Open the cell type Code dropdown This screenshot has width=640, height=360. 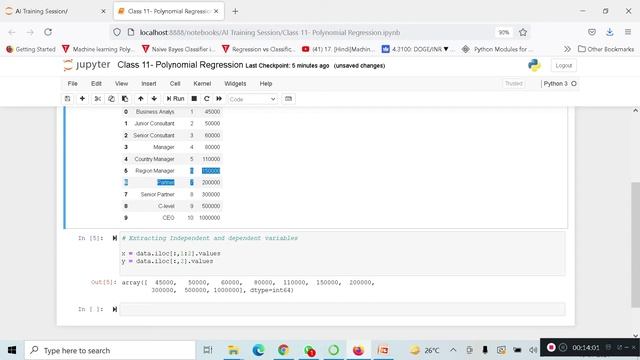pyautogui.click(x=252, y=99)
